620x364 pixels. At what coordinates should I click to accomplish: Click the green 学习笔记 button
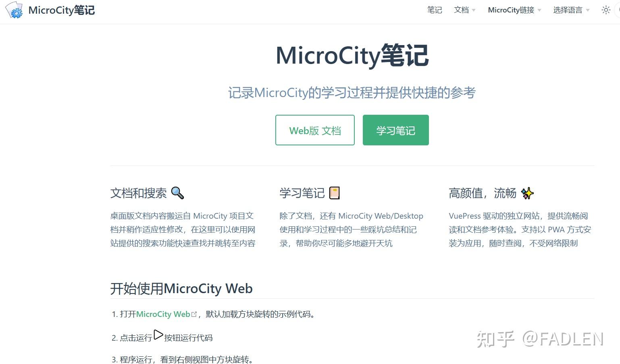[x=395, y=130]
